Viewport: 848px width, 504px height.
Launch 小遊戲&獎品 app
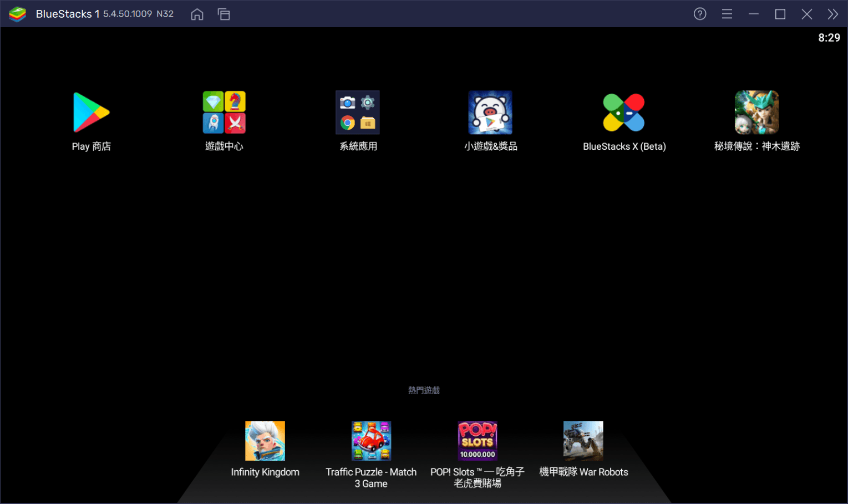[x=490, y=113]
